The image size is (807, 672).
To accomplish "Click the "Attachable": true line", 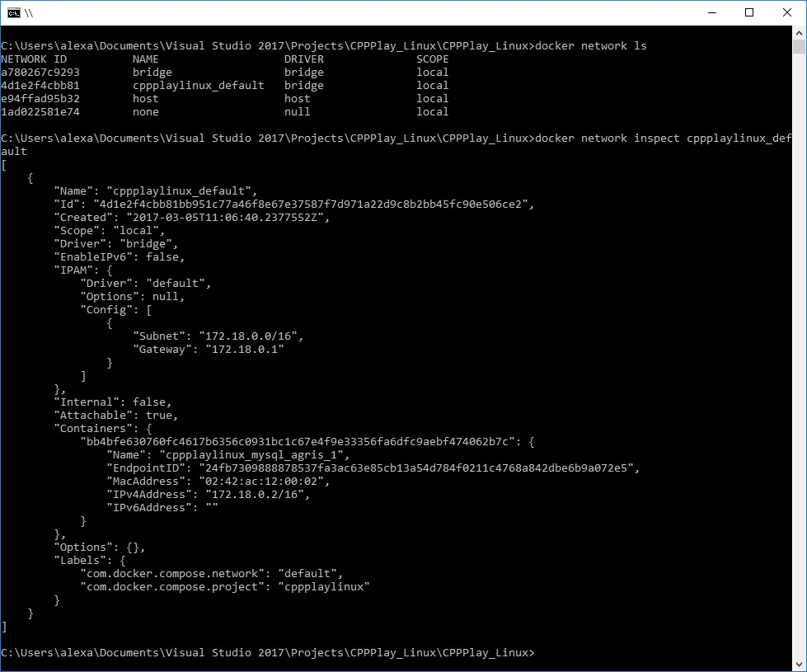I will [115, 416].
